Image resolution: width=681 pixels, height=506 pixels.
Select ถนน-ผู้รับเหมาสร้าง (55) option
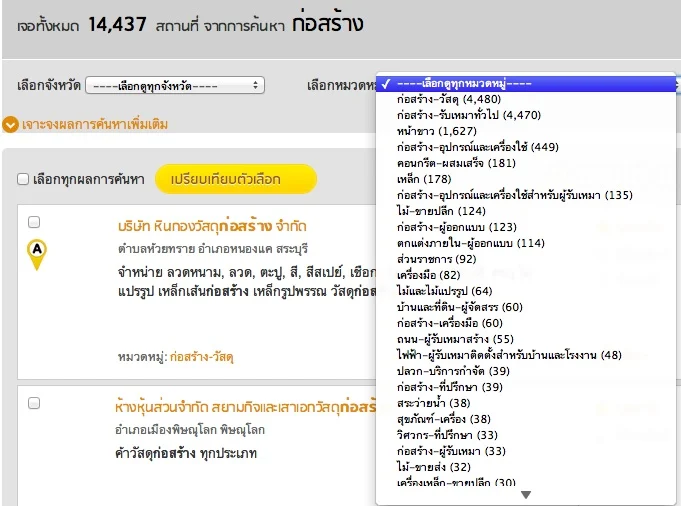point(526,339)
